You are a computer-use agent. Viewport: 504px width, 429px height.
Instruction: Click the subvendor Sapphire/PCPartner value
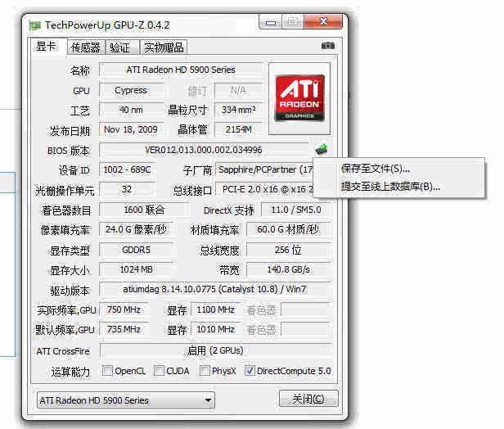pyautogui.click(x=264, y=169)
